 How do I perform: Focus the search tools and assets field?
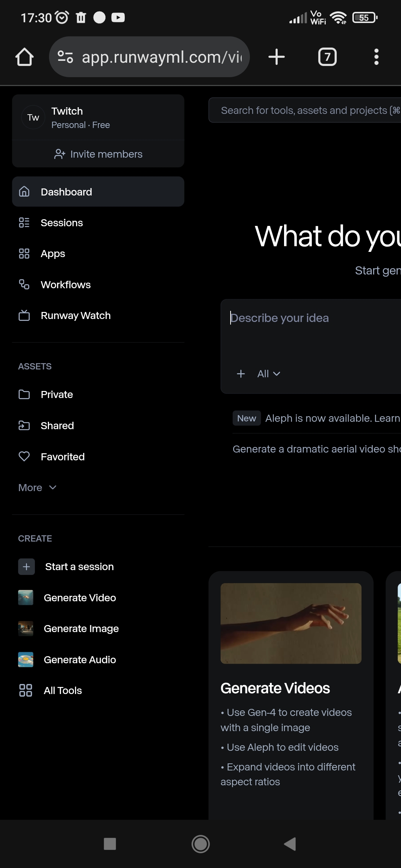click(x=305, y=110)
